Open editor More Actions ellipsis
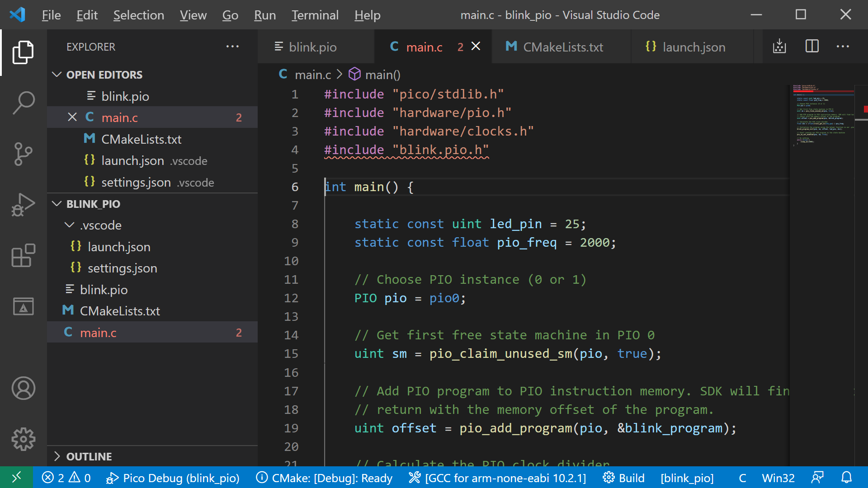 coord(843,47)
